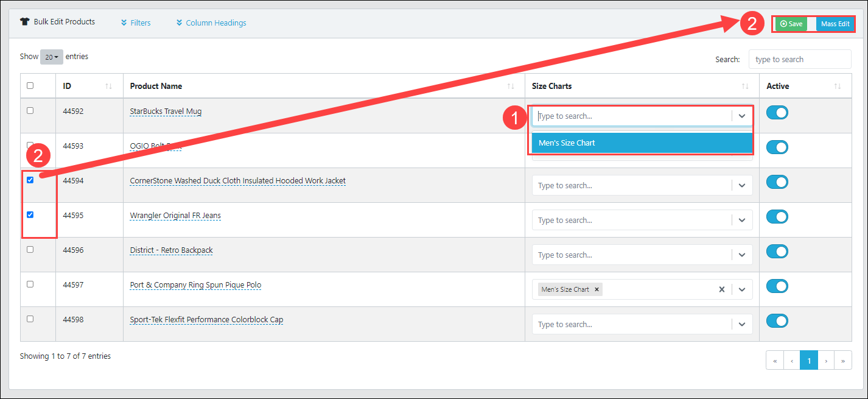868x399 pixels.
Task: Click the Size Charts column sort icon
Action: (x=745, y=87)
